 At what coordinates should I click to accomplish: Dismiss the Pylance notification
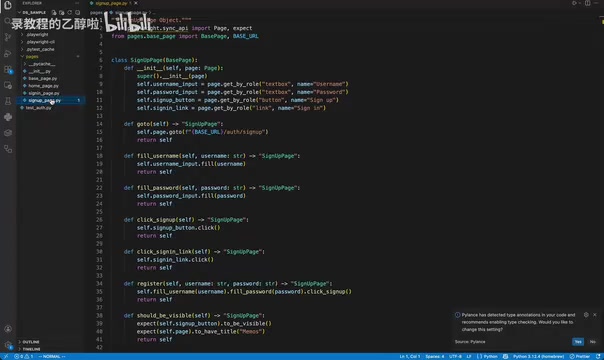595,315
